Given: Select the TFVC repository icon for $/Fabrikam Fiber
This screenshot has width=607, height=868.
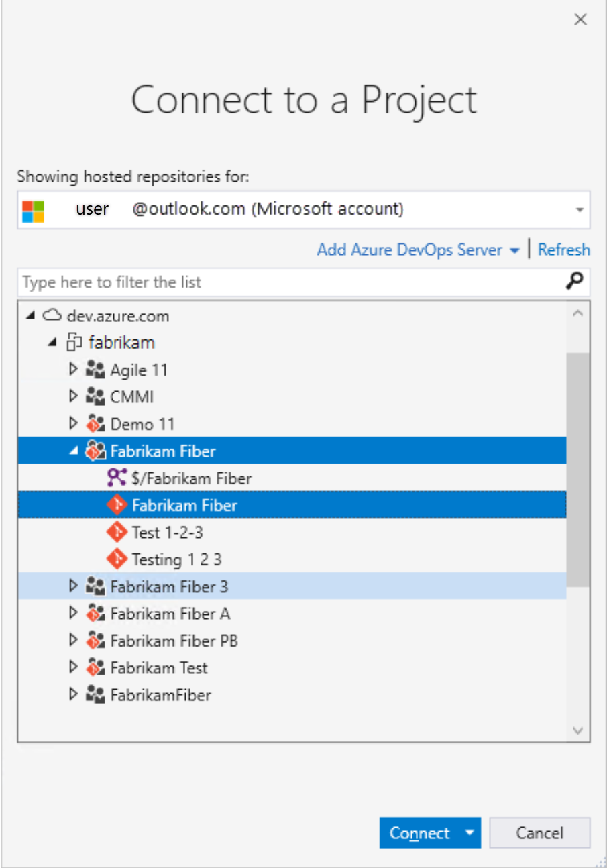Looking at the screenshot, I should [115, 478].
